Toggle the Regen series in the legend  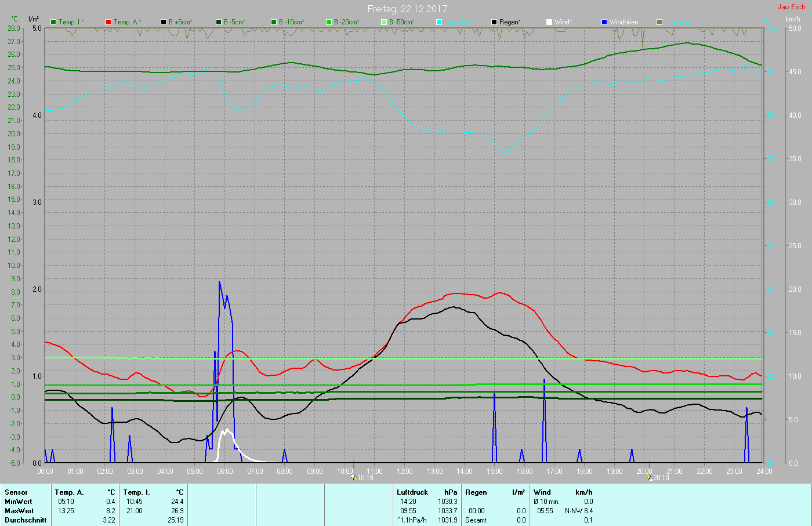510,22
